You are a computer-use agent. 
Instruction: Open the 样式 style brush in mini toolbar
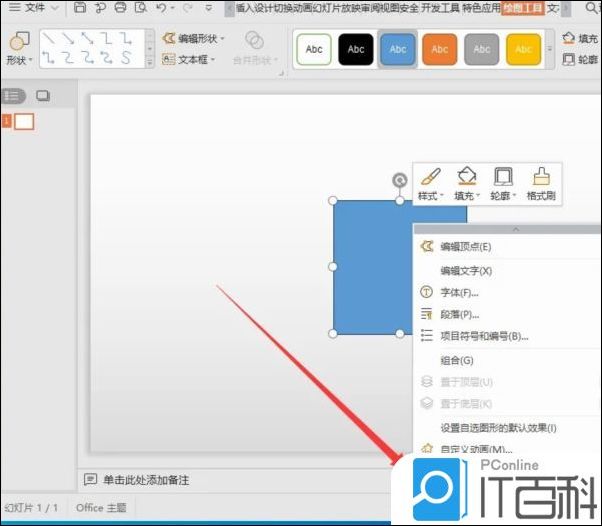430,184
